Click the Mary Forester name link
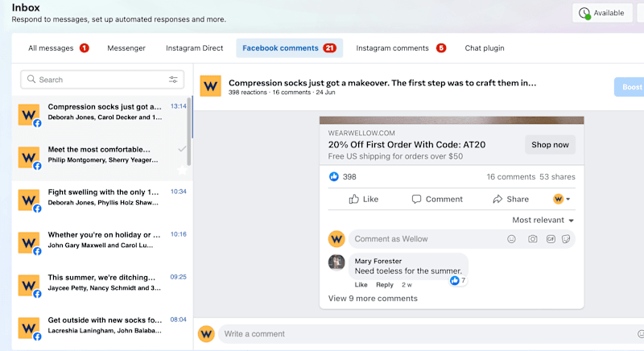The image size is (644, 351). click(378, 261)
